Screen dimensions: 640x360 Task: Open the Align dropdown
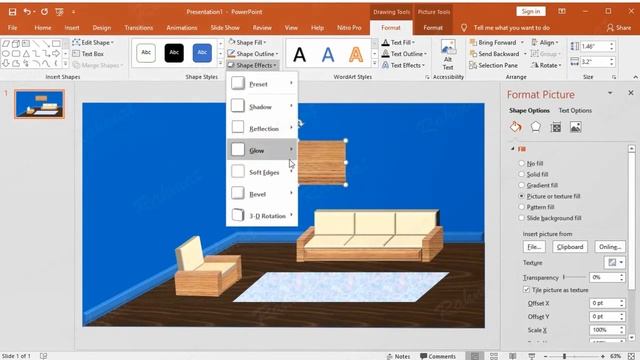click(x=545, y=42)
